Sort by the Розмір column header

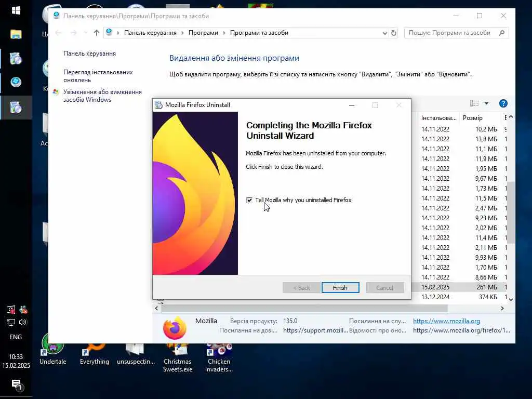click(x=480, y=118)
